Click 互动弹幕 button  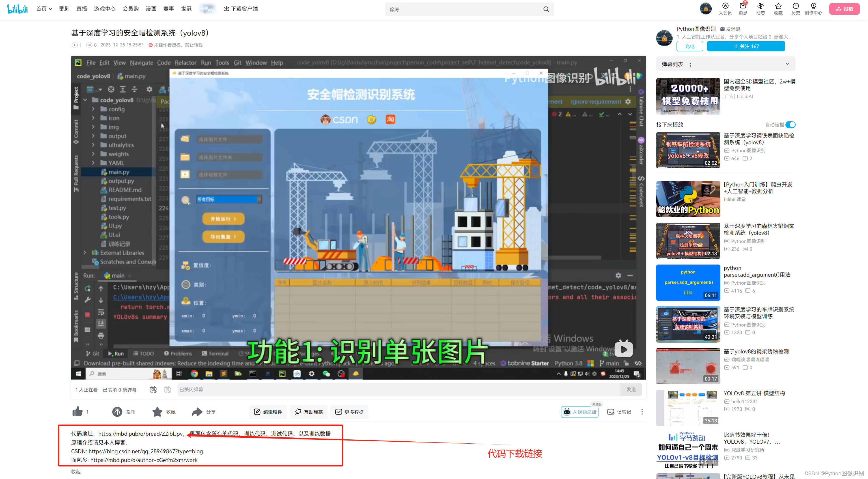pyautogui.click(x=309, y=412)
